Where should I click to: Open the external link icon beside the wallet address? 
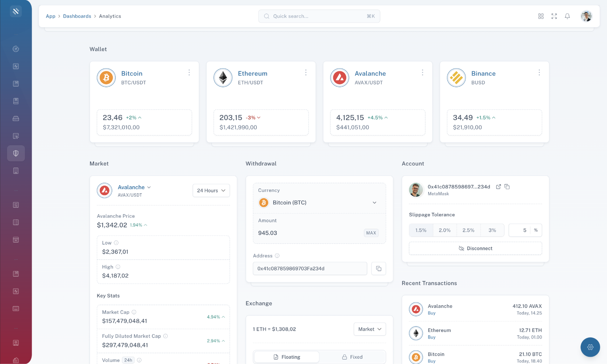tap(498, 187)
